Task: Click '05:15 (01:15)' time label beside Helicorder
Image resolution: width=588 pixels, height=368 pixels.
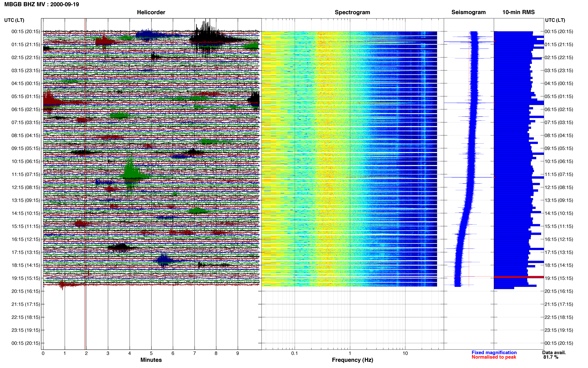Action: [x=26, y=96]
